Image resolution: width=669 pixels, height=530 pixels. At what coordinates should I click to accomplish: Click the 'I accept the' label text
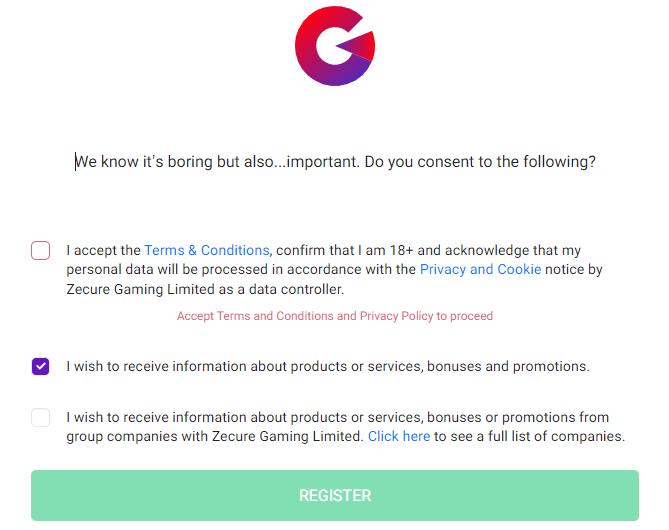pyautogui.click(x=103, y=250)
